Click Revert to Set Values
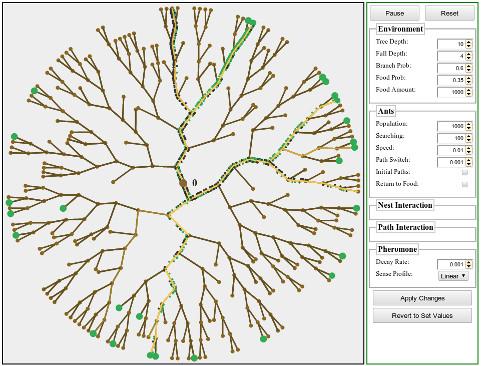481x366 pixels. click(x=422, y=315)
